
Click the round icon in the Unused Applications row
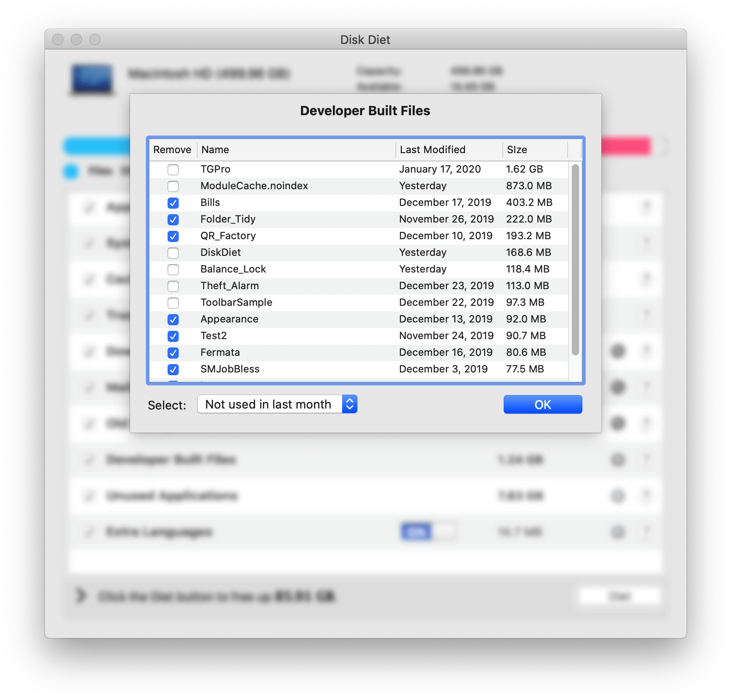click(618, 496)
